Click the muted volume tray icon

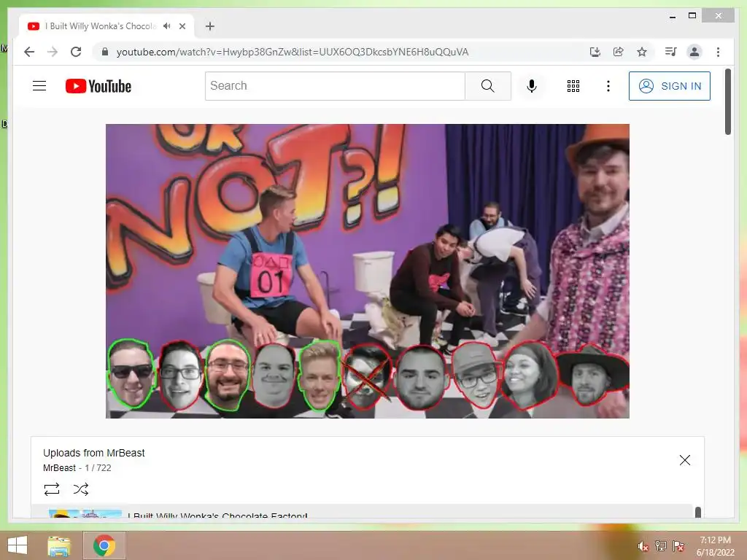[x=643, y=545]
